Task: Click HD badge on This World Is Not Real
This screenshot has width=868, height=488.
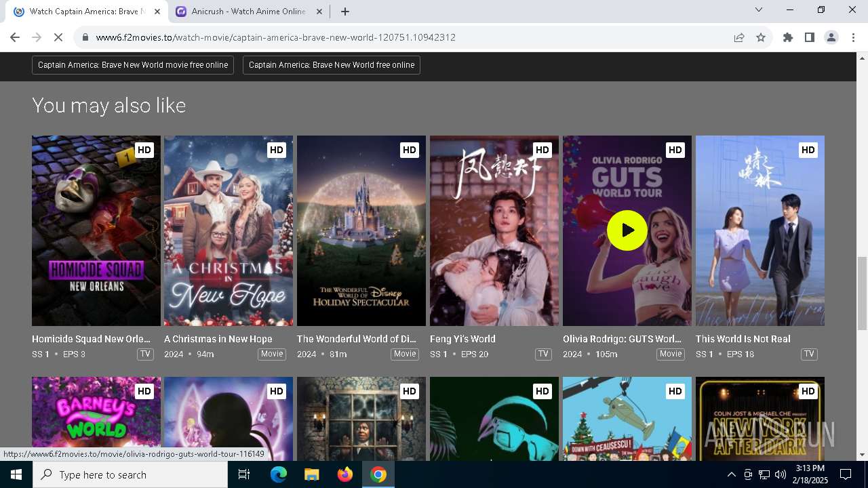Action: 808,150
